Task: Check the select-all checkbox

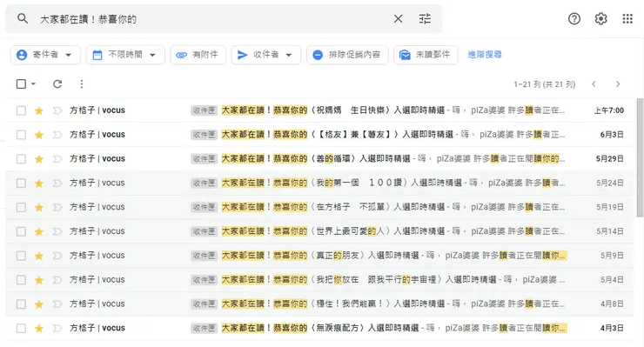Action: [x=21, y=83]
